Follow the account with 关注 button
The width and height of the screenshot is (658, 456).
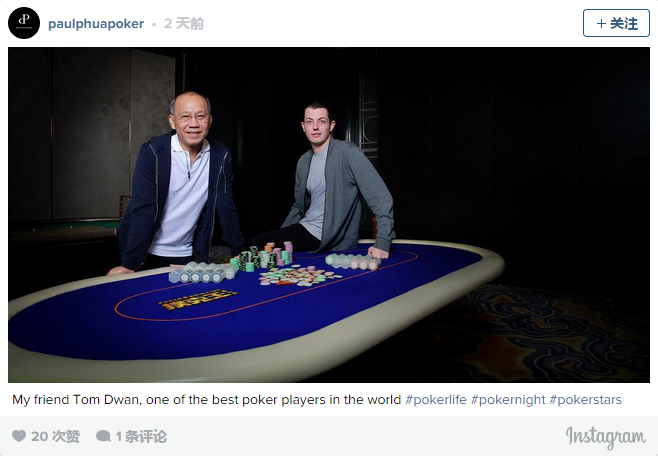[616, 23]
